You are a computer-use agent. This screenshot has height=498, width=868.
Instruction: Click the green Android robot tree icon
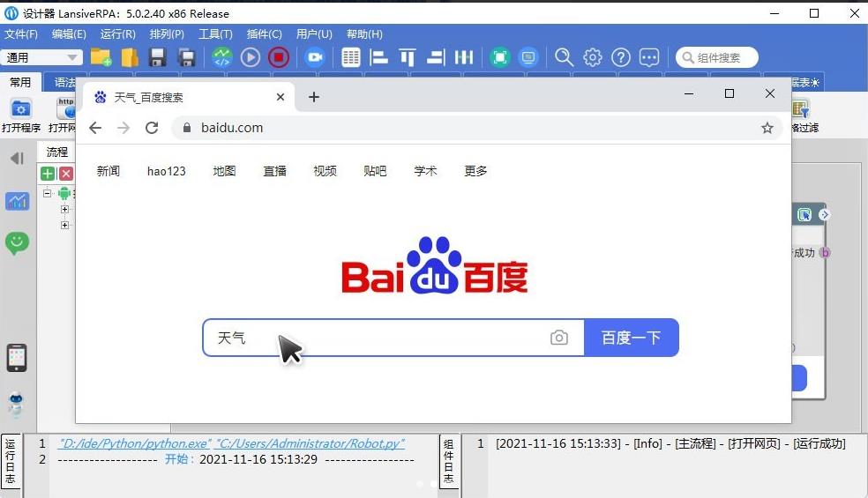[x=64, y=193]
